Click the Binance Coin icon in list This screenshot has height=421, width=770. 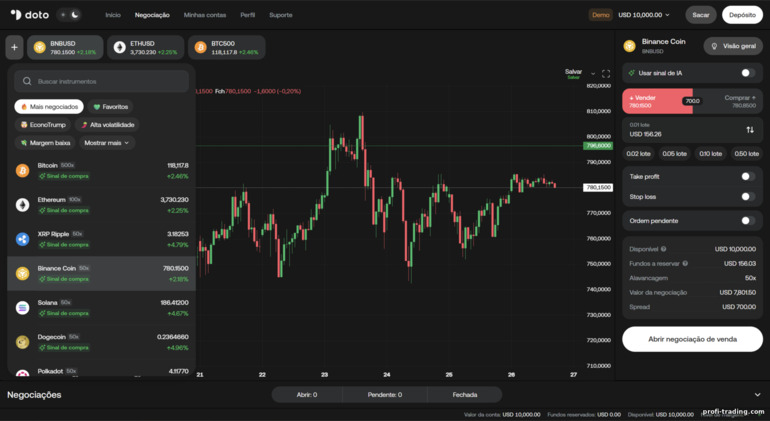pyautogui.click(x=23, y=274)
